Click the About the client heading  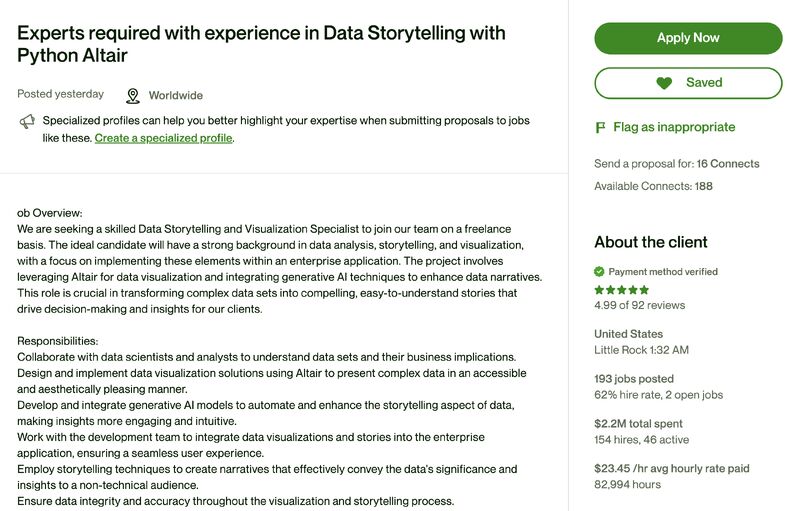tap(651, 242)
